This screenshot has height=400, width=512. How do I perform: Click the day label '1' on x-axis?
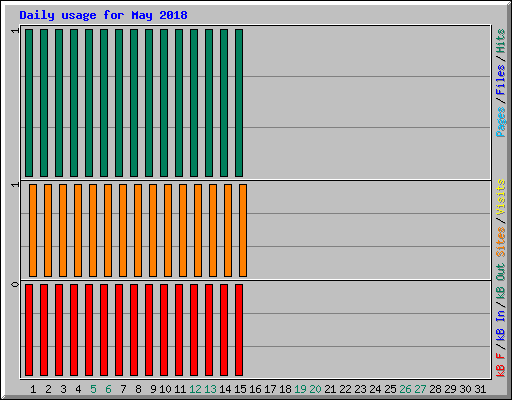coord(33,389)
